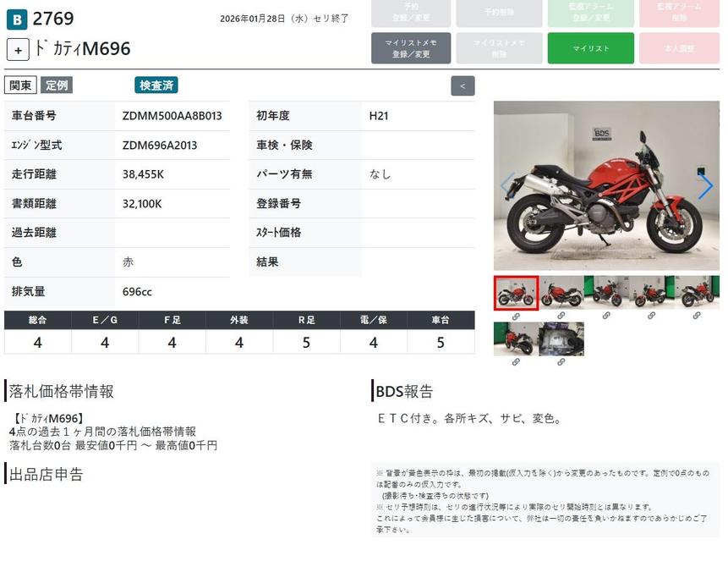The height and width of the screenshot is (567, 728).
Task: Collapse the panel using the gray < button
Action: (x=463, y=85)
